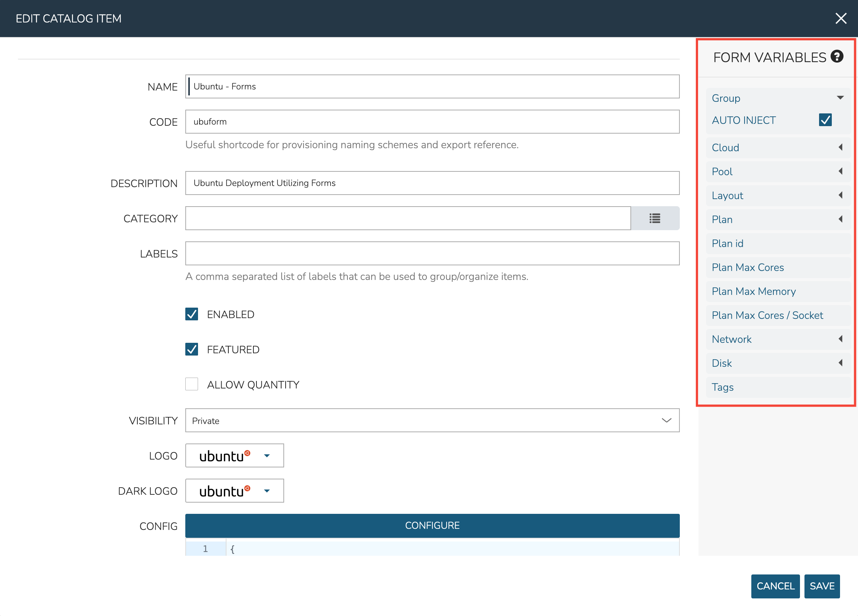Uncheck the Enabled checkbox

[192, 314]
